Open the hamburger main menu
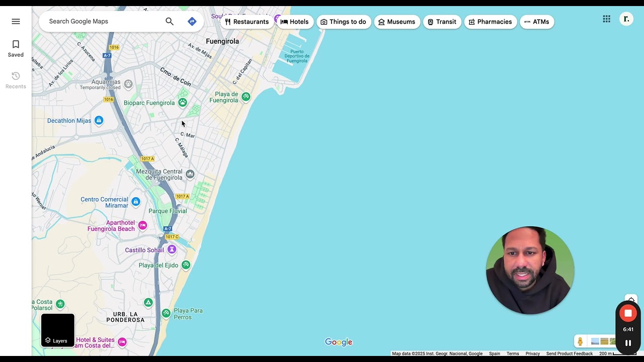The height and width of the screenshot is (362, 644). 16,22
